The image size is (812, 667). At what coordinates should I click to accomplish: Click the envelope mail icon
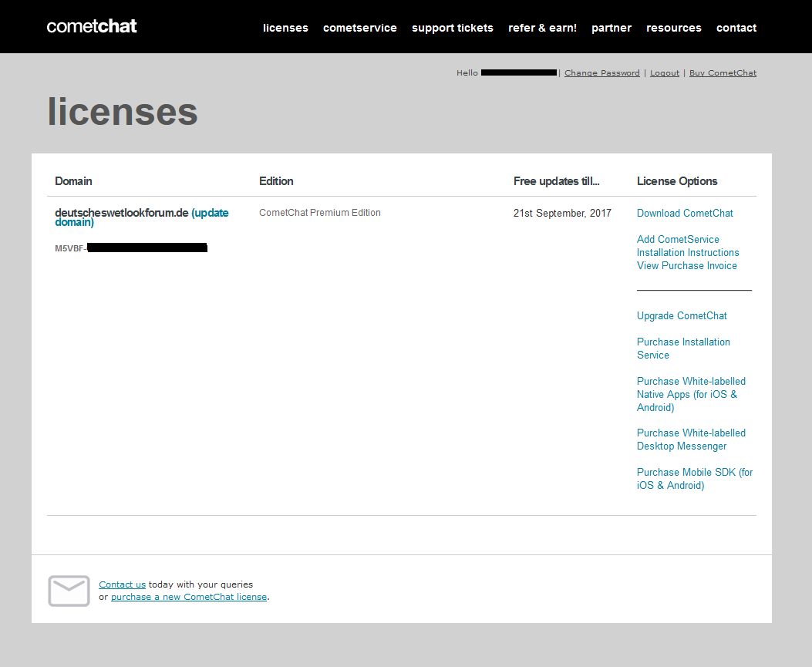[69, 591]
